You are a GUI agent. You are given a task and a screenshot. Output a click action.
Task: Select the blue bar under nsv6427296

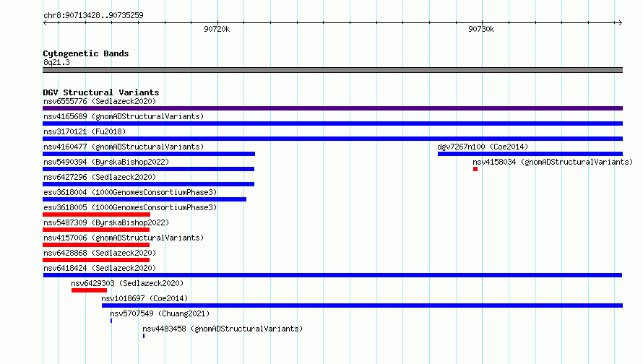pyautogui.click(x=148, y=184)
